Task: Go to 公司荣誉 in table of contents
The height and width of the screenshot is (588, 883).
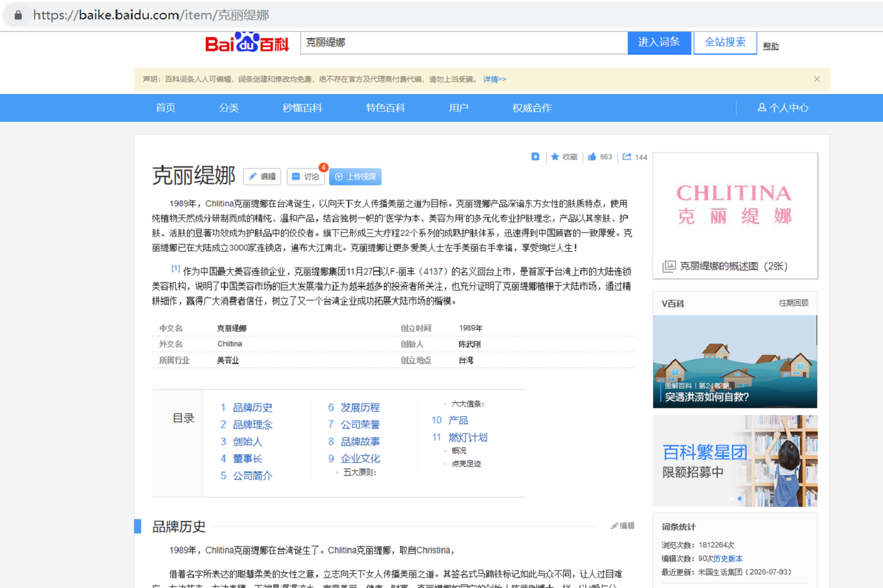Action: [360, 425]
